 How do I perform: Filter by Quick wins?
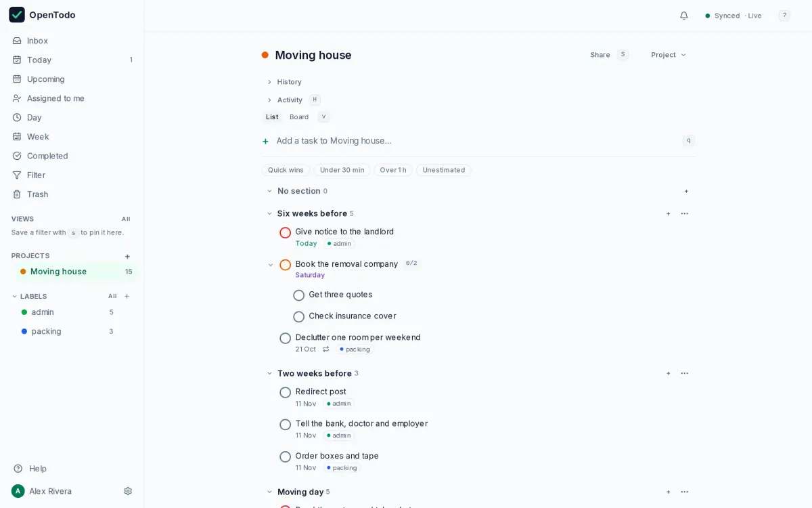286,170
